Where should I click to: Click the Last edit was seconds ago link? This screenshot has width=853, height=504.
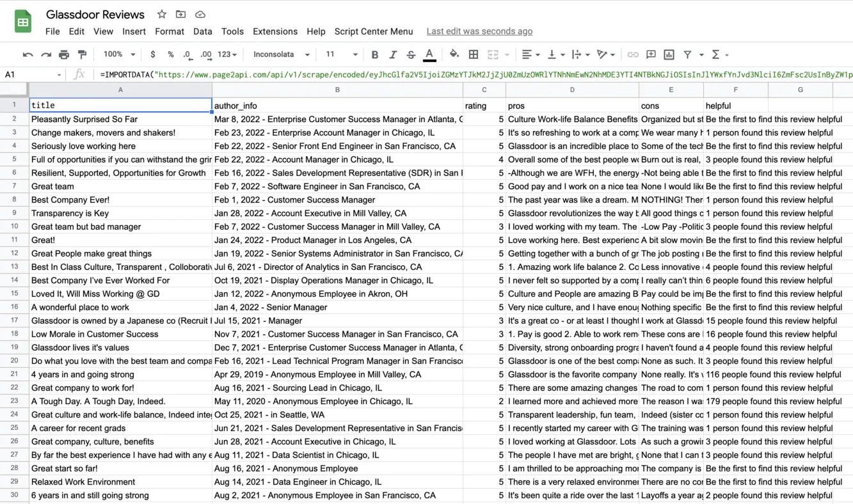(x=479, y=31)
